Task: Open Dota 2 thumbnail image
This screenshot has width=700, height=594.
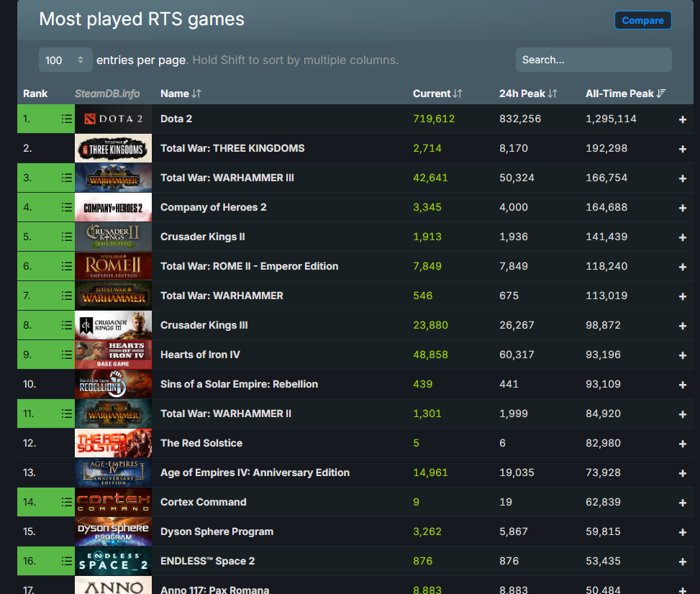Action: pos(114,119)
